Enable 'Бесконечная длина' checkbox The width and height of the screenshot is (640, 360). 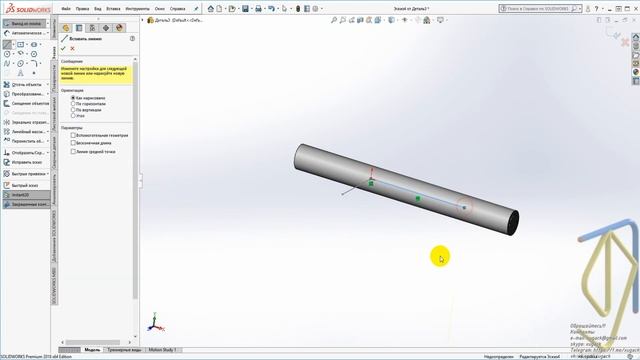point(73,143)
